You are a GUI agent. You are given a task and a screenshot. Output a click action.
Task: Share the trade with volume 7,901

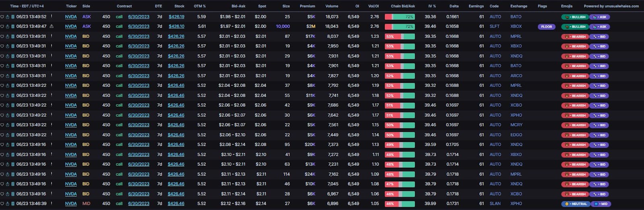(7, 66)
